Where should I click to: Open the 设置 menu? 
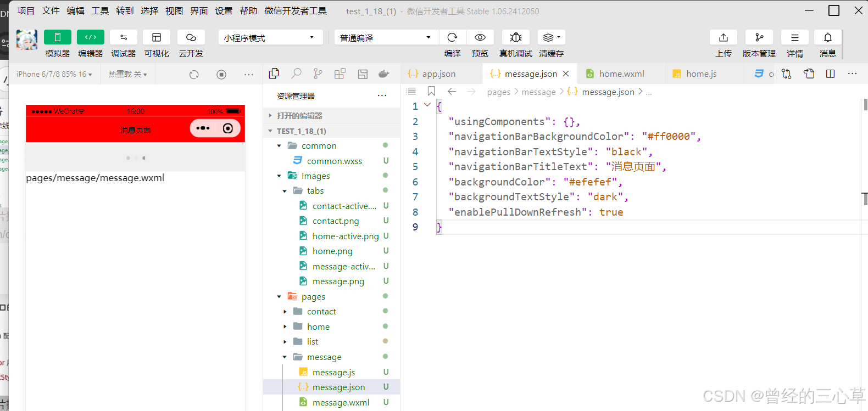click(224, 10)
